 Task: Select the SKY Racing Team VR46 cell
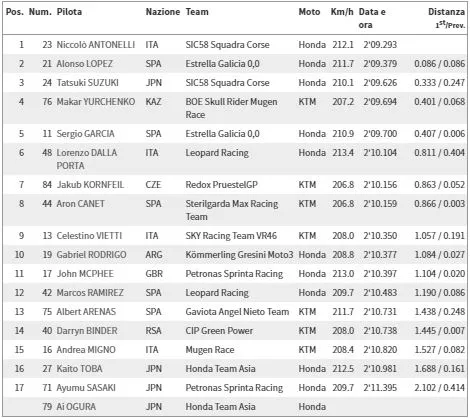tap(231, 235)
